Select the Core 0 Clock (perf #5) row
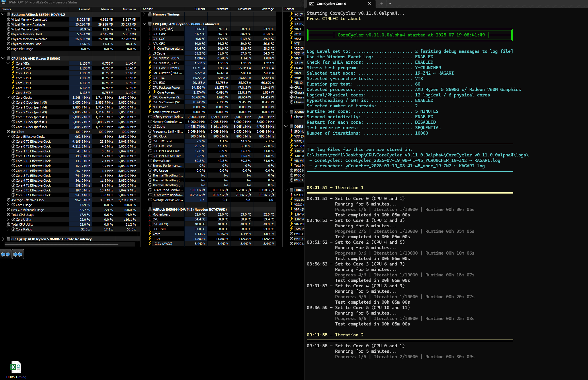 point(69,102)
